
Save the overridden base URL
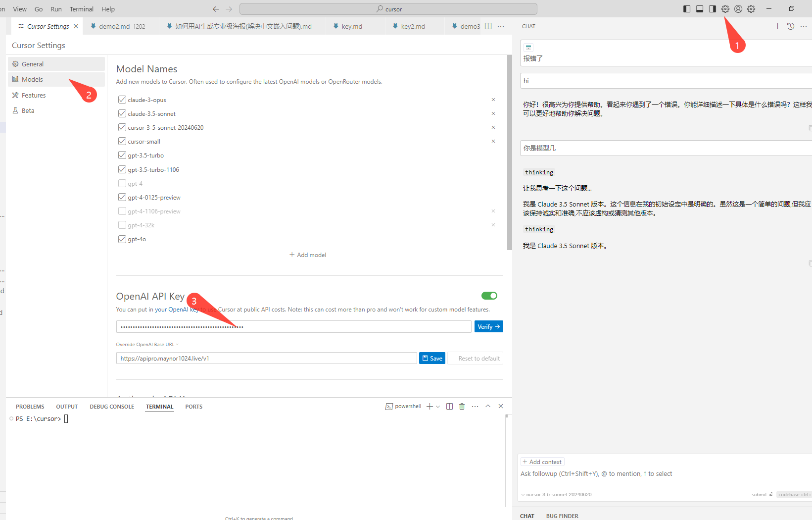[x=432, y=358]
